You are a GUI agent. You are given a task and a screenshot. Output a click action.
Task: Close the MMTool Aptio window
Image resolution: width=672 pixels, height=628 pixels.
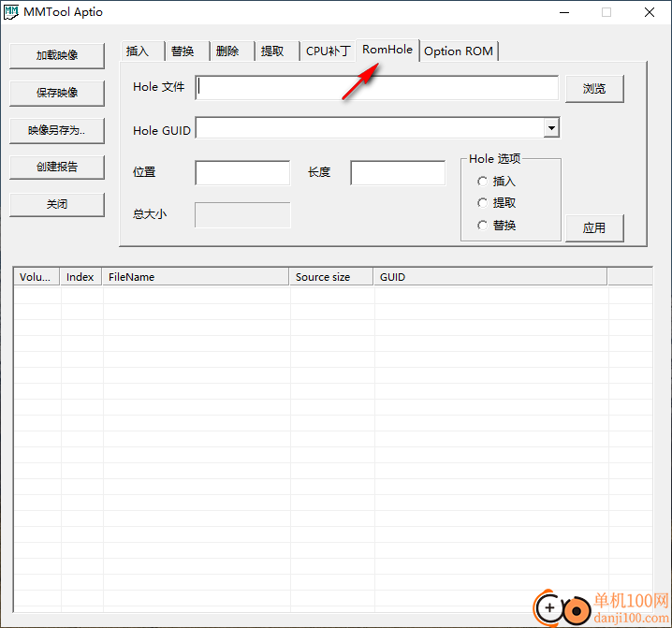[x=650, y=12]
